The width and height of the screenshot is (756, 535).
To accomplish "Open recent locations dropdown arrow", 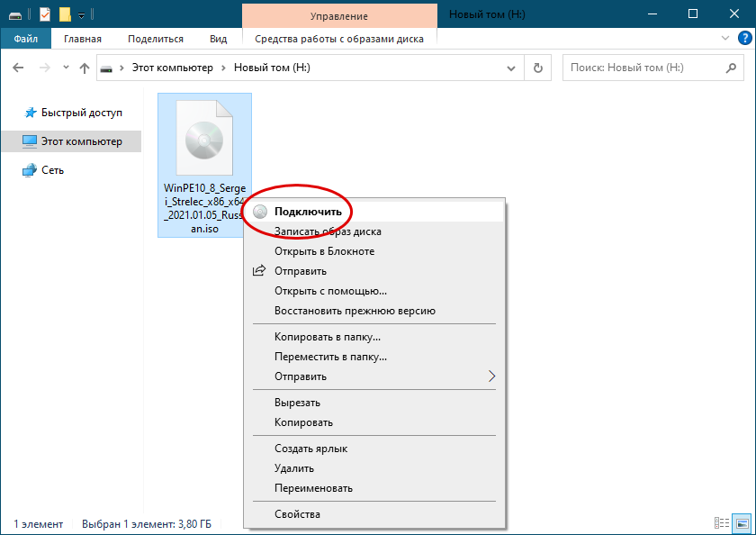I will click(66, 68).
